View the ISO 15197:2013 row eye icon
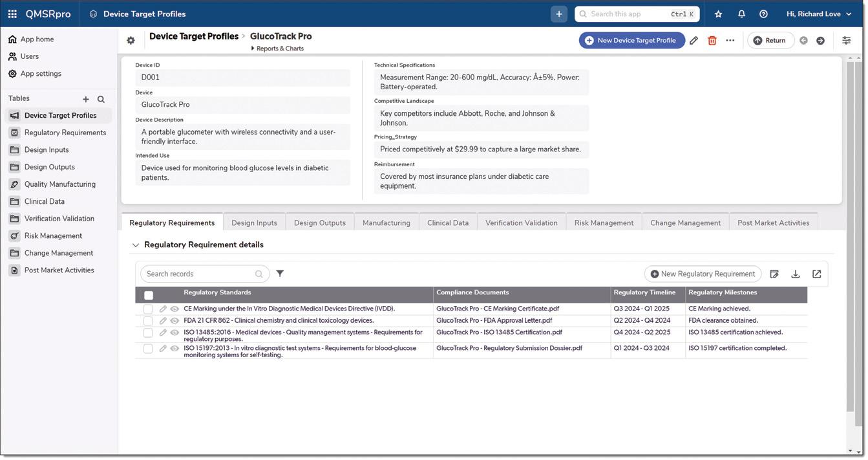Image resolution: width=868 pixels, height=460 pixels. (175, 348)
